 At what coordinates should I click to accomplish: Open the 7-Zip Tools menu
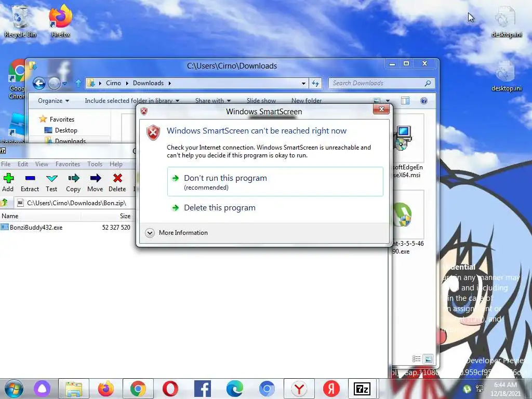(95, 164)
